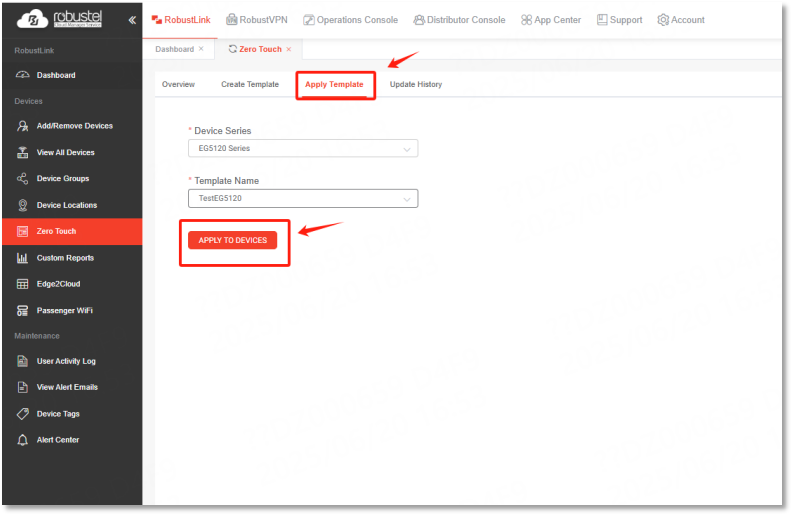The image size is (792, 514).
Task: Open the Update History tab
Action: (x=416, y=84)
